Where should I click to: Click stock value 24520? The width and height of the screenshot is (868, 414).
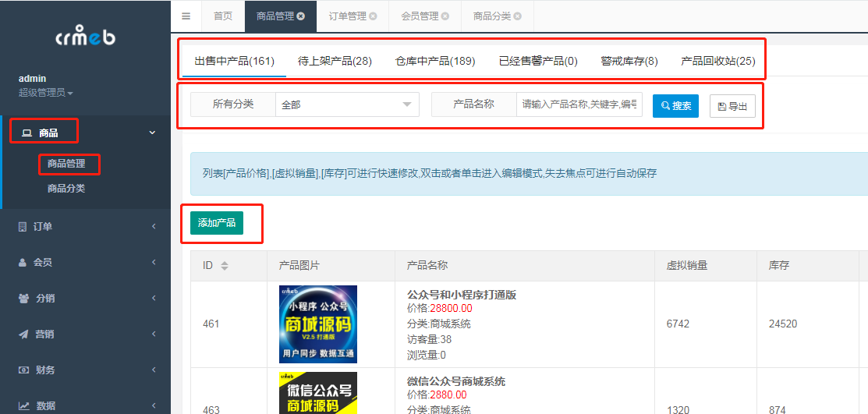[x=783, y=324]
